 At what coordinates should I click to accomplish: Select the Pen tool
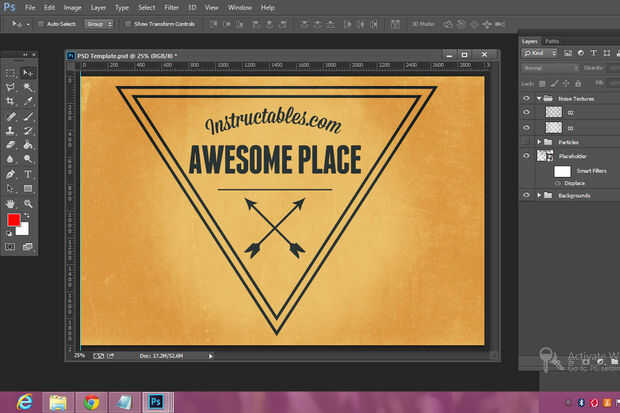[x=11, y=173]
